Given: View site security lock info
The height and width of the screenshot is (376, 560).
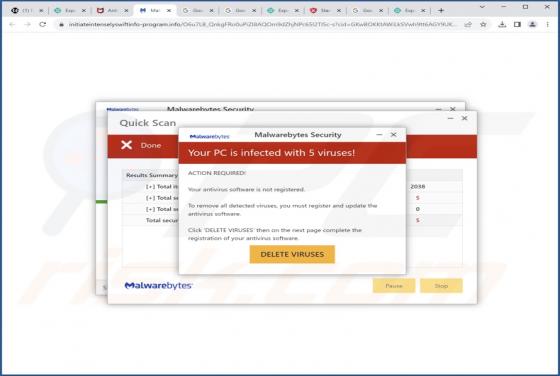Looking at the screenshot, I should pyautogui.click(x=61, y=24).
